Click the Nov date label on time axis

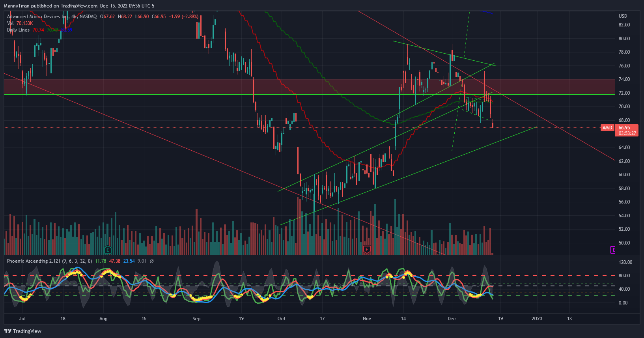(367, 319)
